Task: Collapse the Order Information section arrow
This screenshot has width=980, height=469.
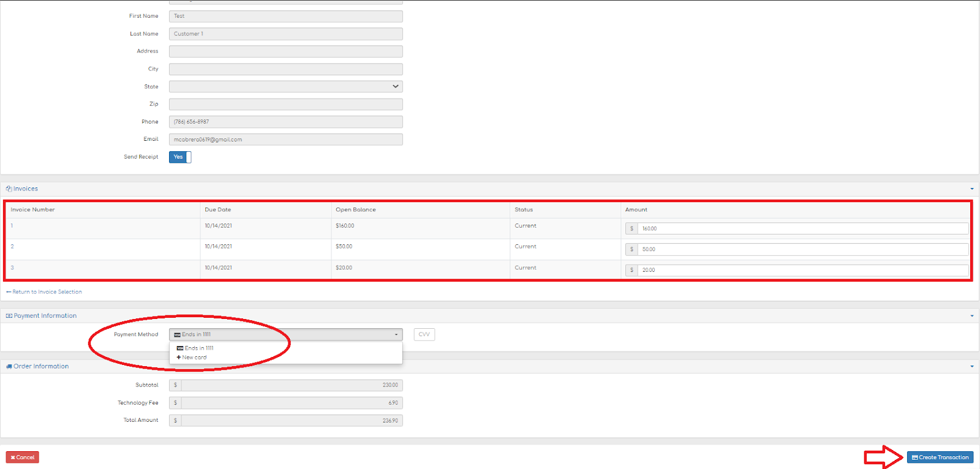Action: [971, 367]
